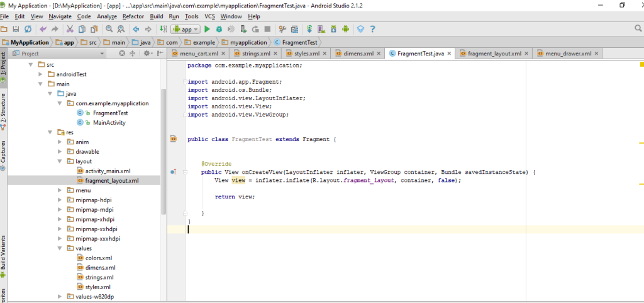Expand the mipmap-hdpi folder

tap(60, 200)
